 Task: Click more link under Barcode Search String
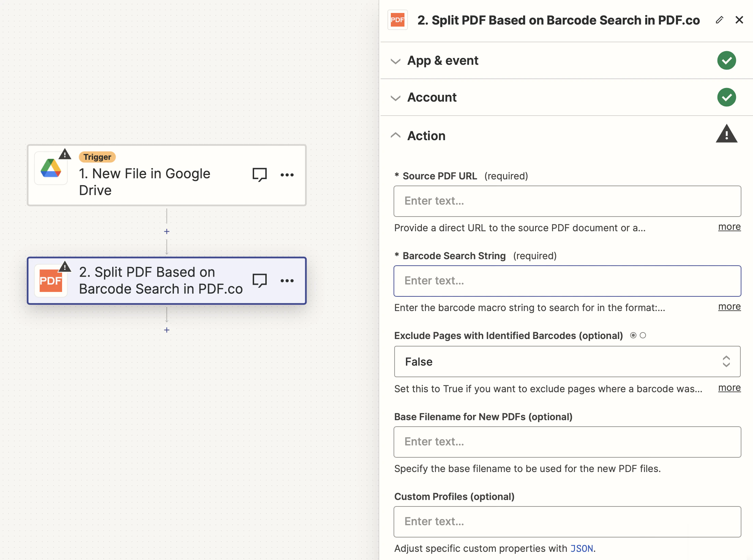[x=729, y=307]
